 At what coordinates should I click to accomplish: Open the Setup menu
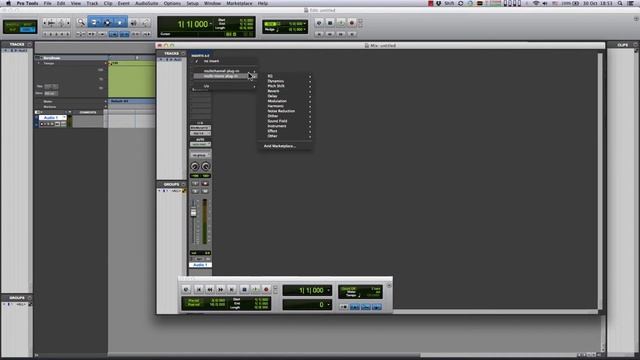click(192, 3)
